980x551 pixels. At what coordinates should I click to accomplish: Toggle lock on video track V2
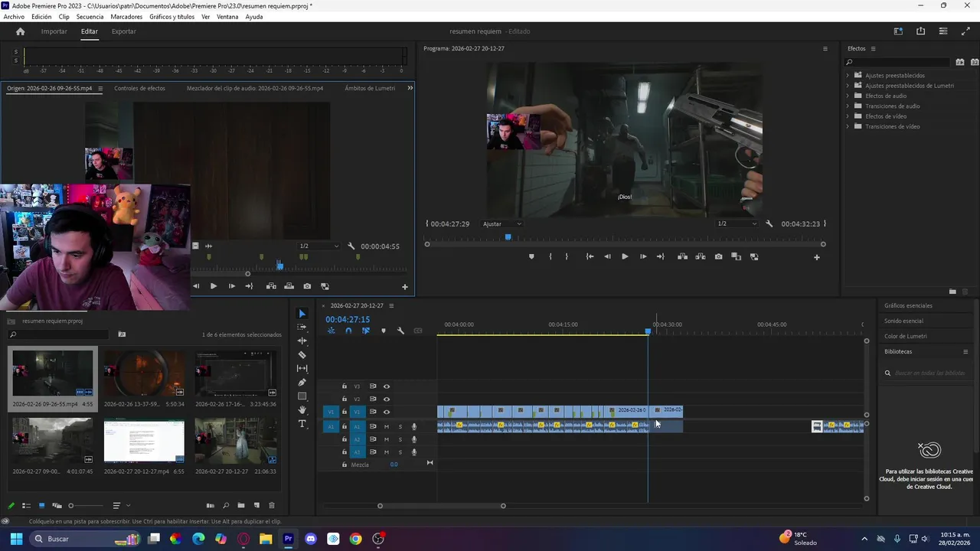tap(345, 399)
